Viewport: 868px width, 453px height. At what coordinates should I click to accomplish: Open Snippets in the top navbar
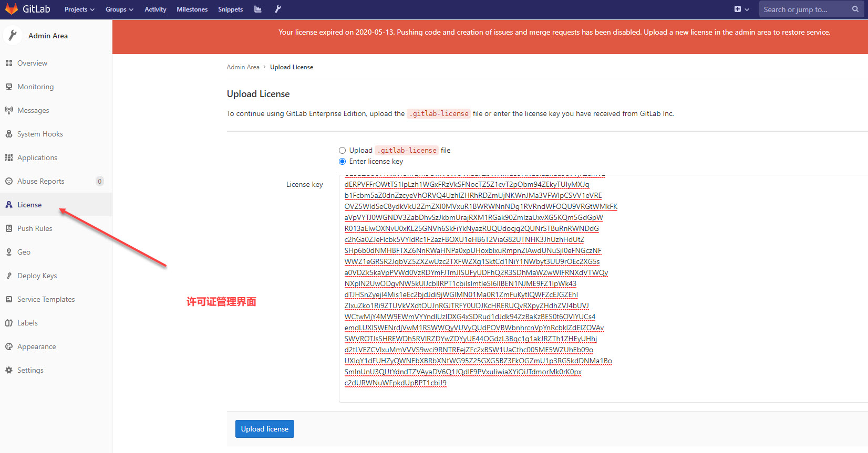(x=231, y=9)
